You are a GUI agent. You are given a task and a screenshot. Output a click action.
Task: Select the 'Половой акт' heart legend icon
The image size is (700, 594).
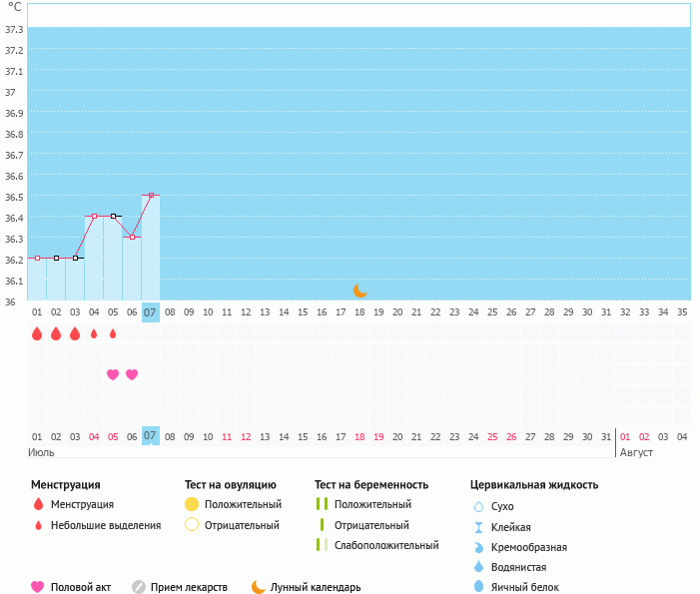pos(38,587)
